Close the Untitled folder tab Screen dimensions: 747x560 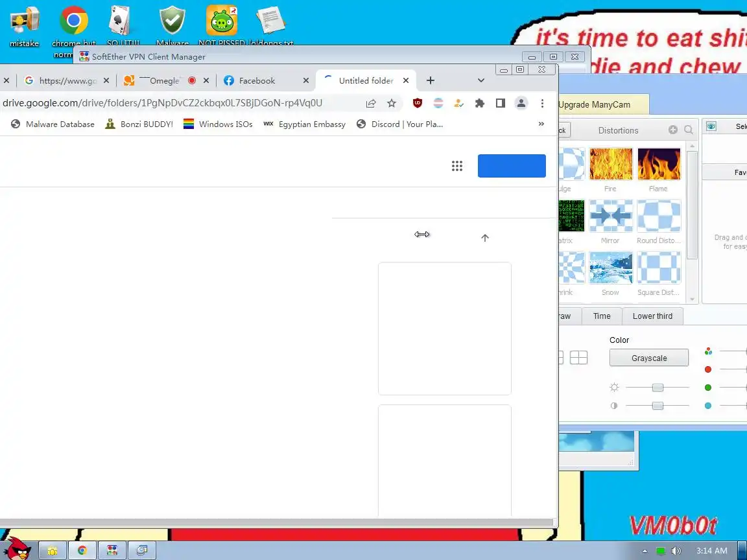tap(406, 80)
